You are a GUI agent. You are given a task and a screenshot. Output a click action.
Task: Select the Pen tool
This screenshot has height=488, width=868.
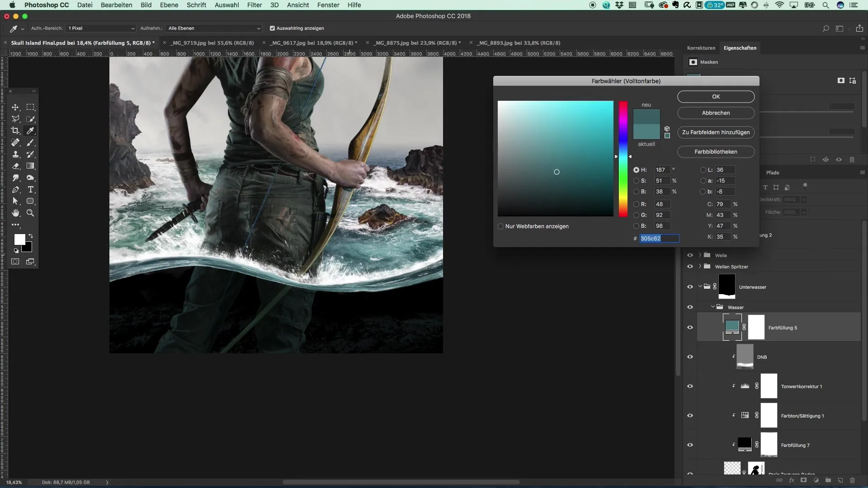pos(15,189)
